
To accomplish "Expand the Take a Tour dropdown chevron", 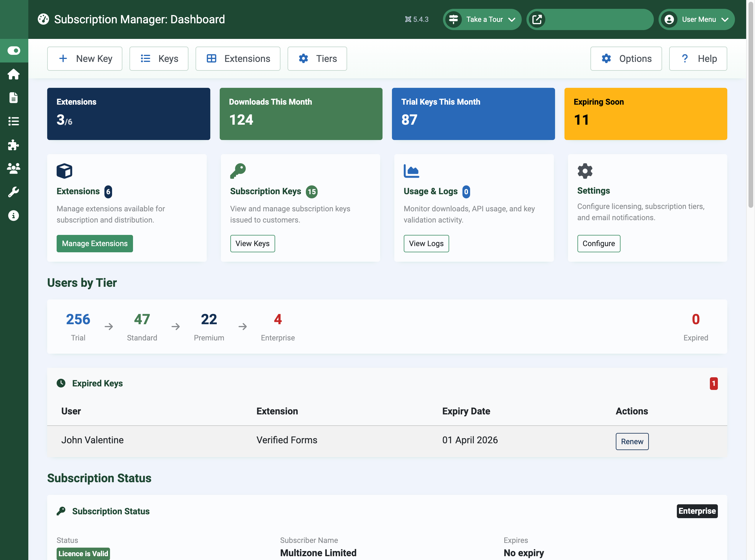I will 512,19.
